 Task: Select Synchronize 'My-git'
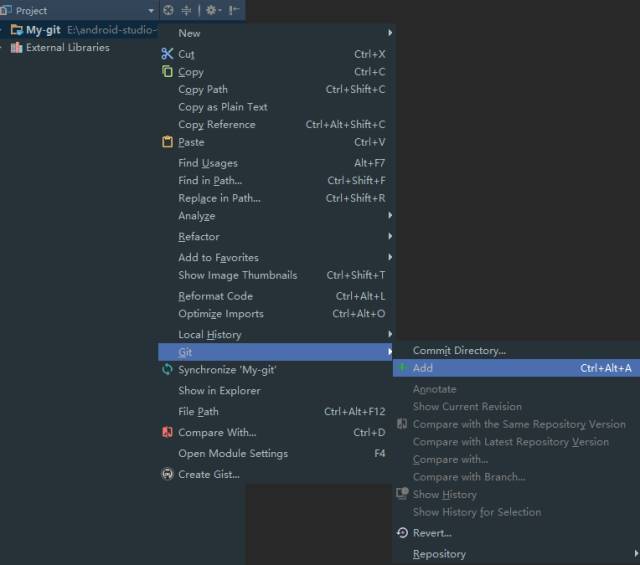click(276, 370)
